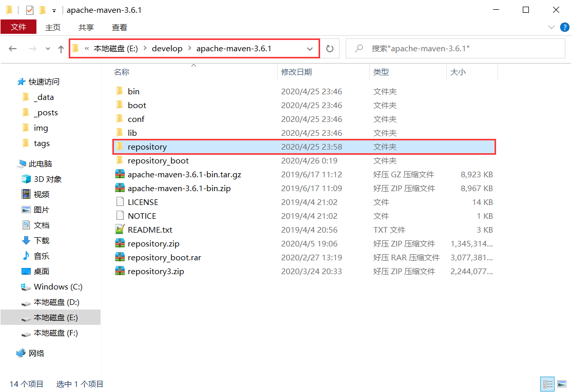Image resolution: width=572 pixels, height=392 pixels.
Task: Sort by the 修改日期 column header
Action: tap(296, 72)
